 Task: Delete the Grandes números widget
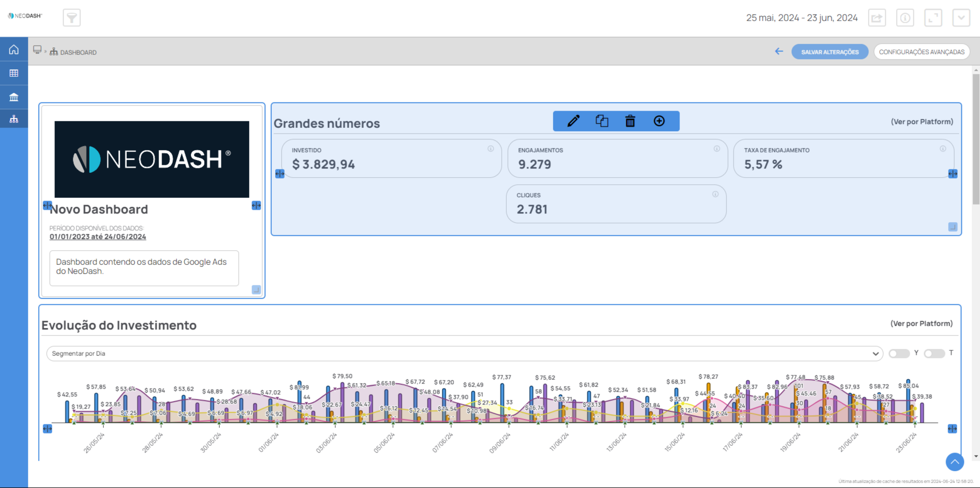[x=630, y=121]
